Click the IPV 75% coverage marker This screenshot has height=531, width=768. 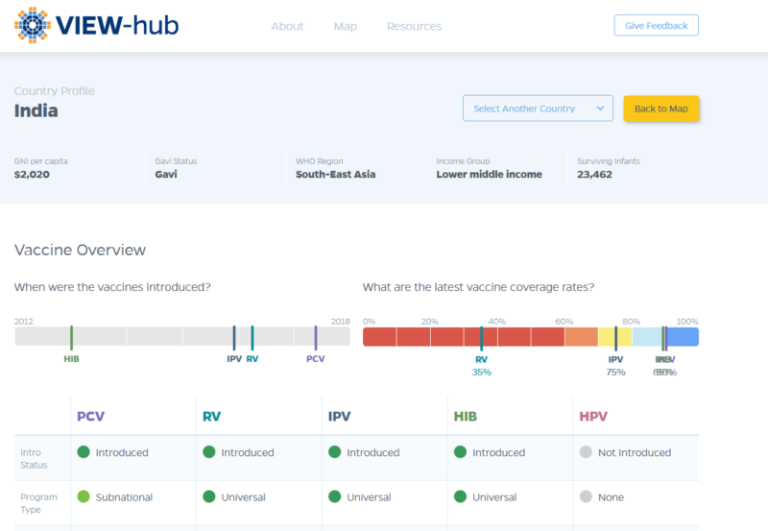tap(616, 338)
